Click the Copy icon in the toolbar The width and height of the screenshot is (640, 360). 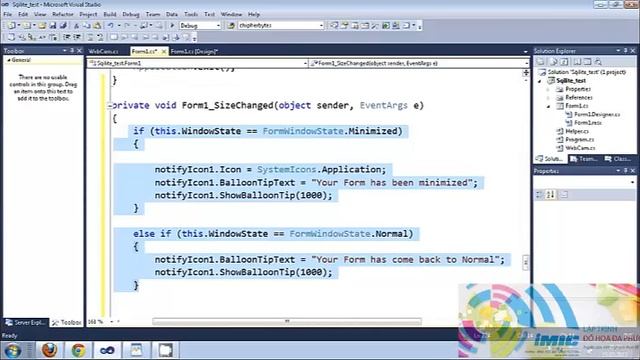[87, 25]
